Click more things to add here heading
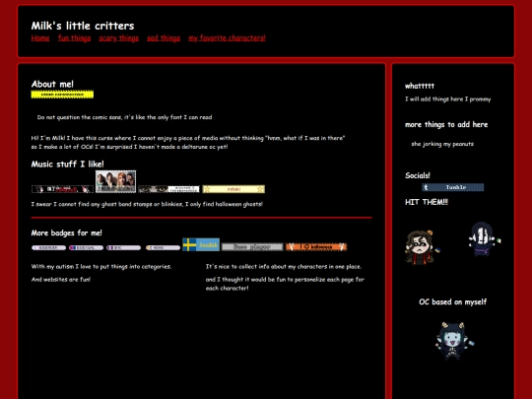Screen dimensions: 532x399 pos(446,124)
